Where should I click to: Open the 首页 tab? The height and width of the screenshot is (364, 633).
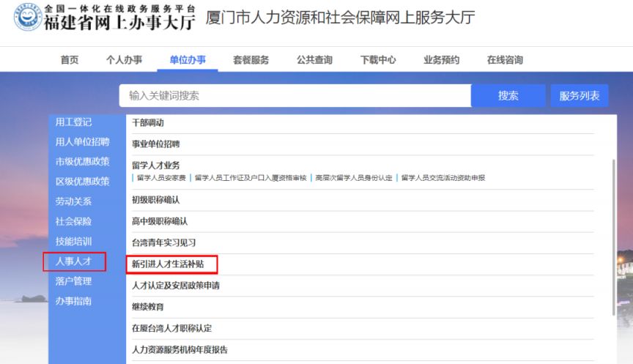coord(70,60)
